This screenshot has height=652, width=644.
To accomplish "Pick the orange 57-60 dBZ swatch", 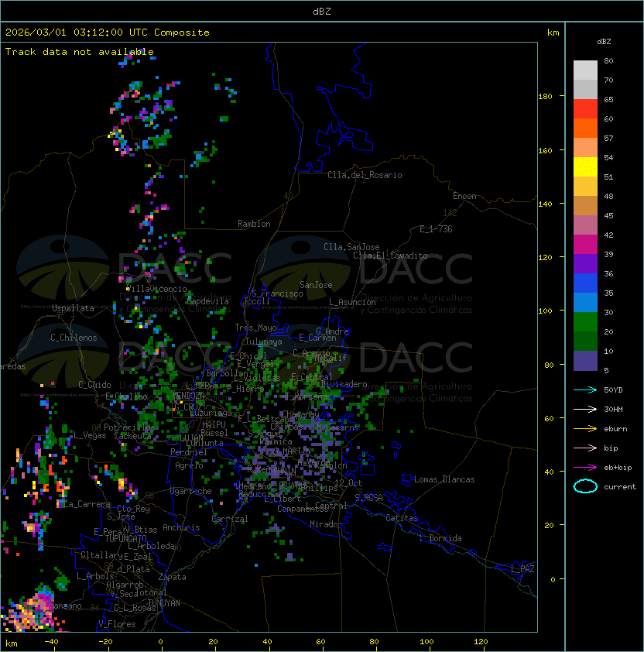I will tap(585, 129).
